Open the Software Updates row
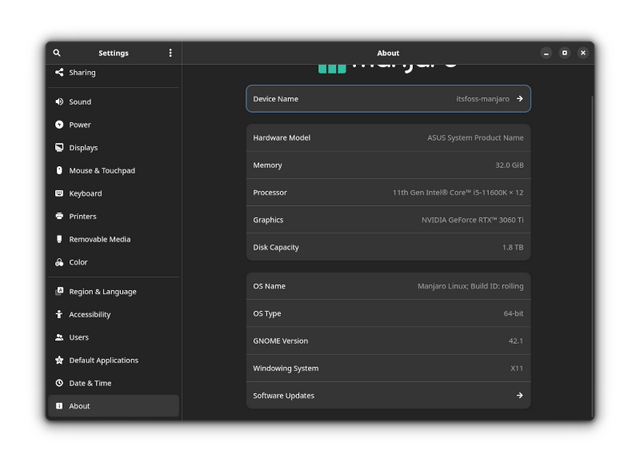Screen dimensions: 640x470 point(388,395)
